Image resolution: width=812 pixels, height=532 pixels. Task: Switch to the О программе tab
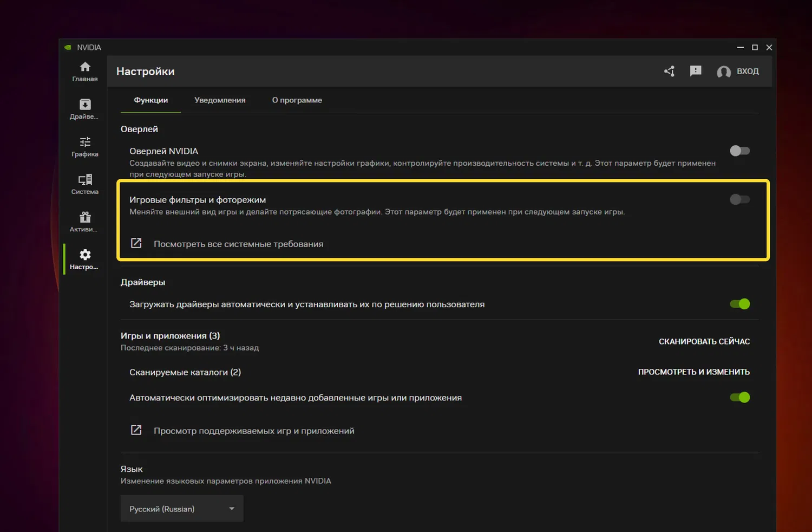(x=297, y=100)
